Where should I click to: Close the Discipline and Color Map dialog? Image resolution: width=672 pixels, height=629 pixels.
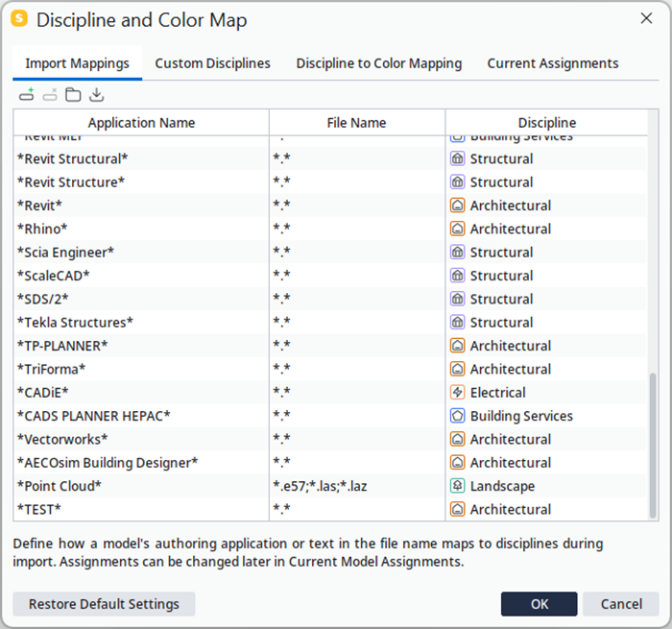click(x=646, y=18)
